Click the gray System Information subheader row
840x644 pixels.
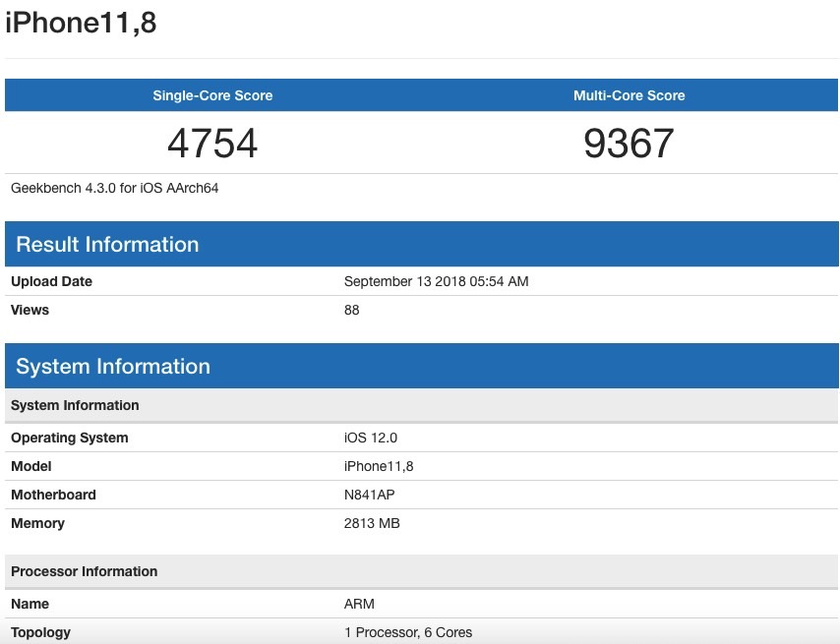422,405
